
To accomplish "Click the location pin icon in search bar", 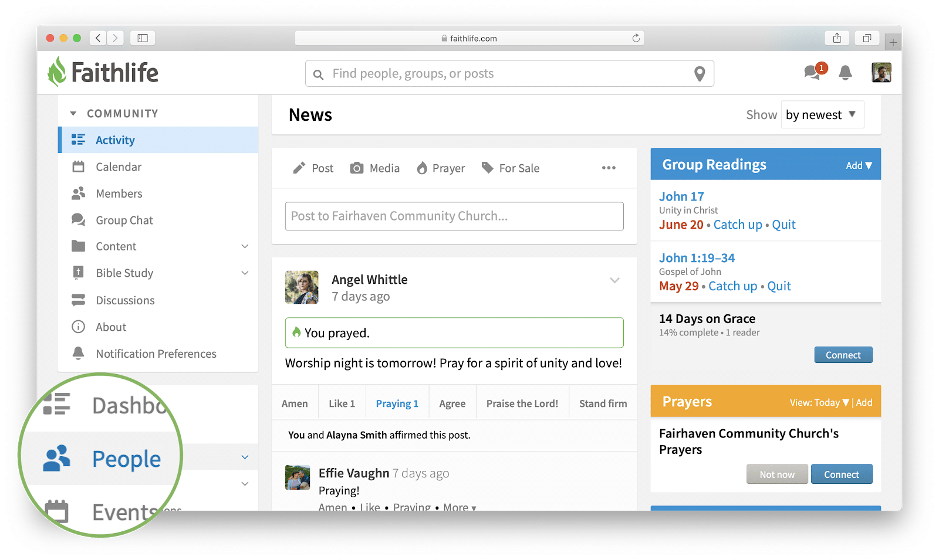I will (700, 74).
